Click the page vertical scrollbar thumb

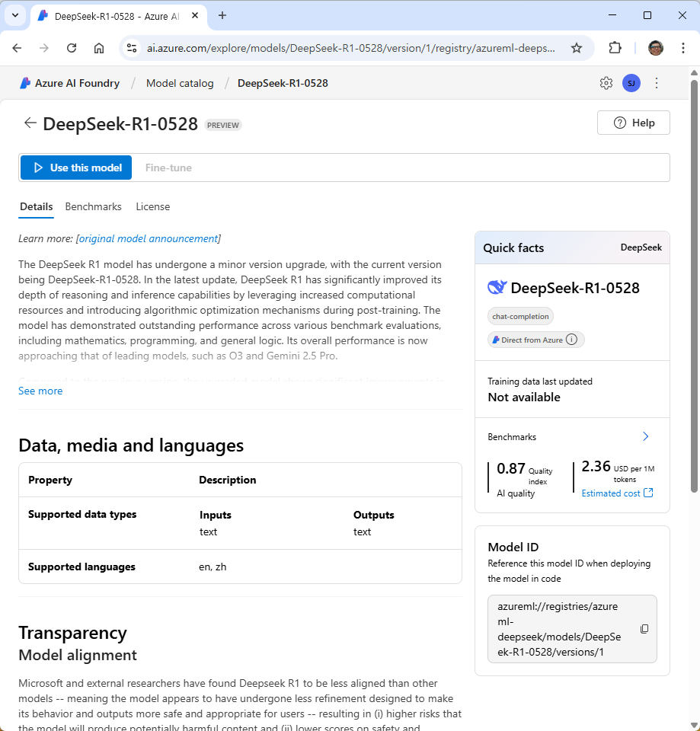[694, 286]
